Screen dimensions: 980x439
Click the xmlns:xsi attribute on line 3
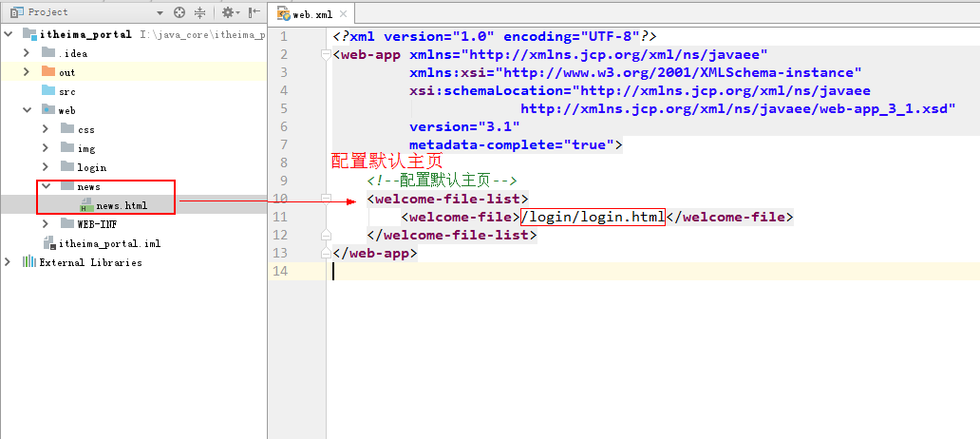coord(635,73)
